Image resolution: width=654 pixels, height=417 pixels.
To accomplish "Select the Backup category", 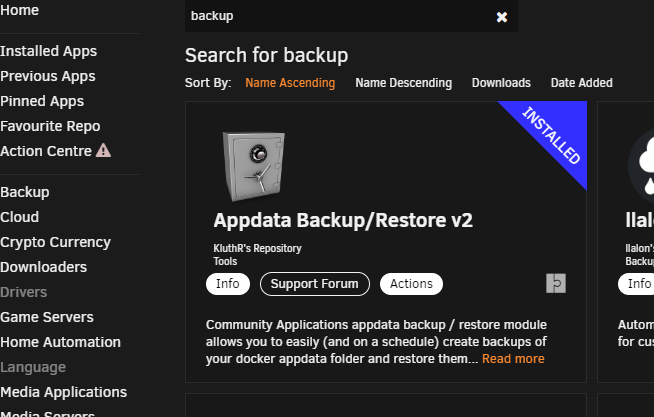I will 25,192.
